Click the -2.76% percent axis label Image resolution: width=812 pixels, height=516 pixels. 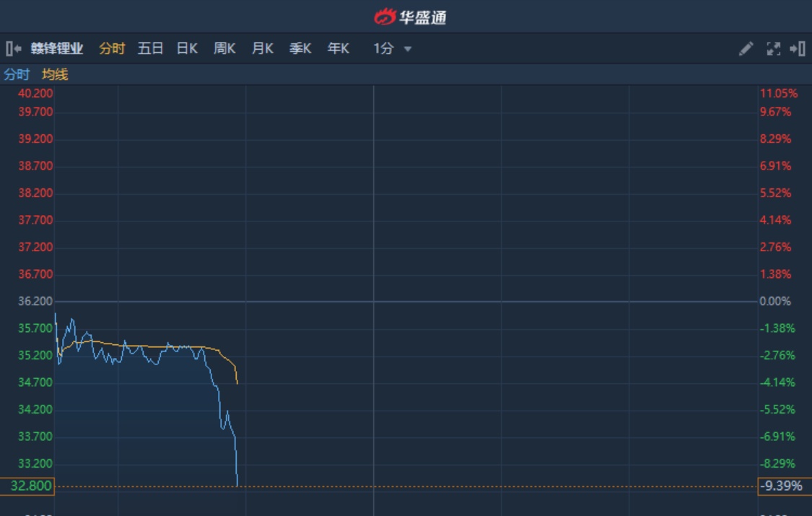[x=777, y=355]
